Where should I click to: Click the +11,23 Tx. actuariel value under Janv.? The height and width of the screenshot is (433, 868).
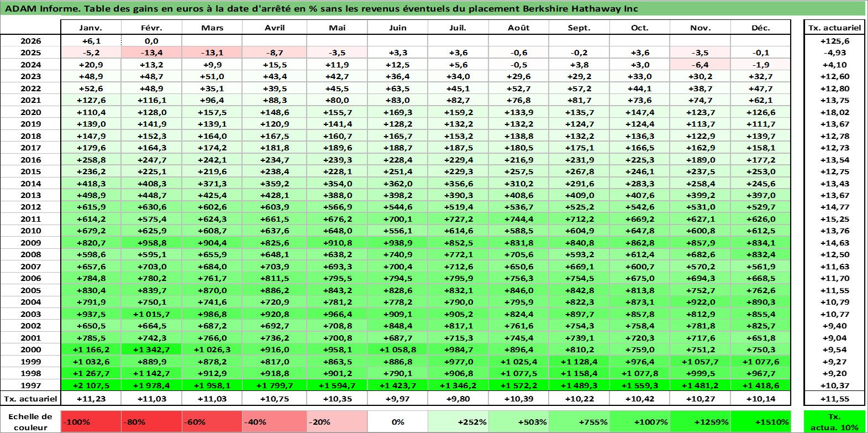coord(91,399)
